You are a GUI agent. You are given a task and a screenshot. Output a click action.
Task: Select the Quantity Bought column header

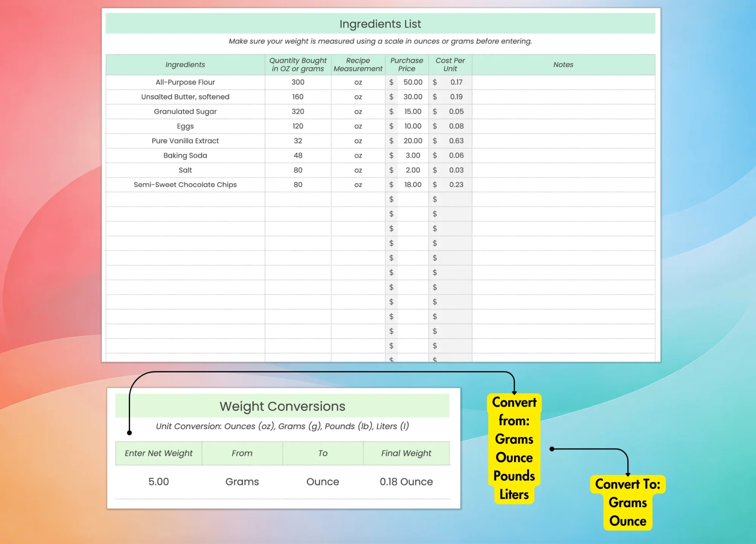(x=298, y=65)
